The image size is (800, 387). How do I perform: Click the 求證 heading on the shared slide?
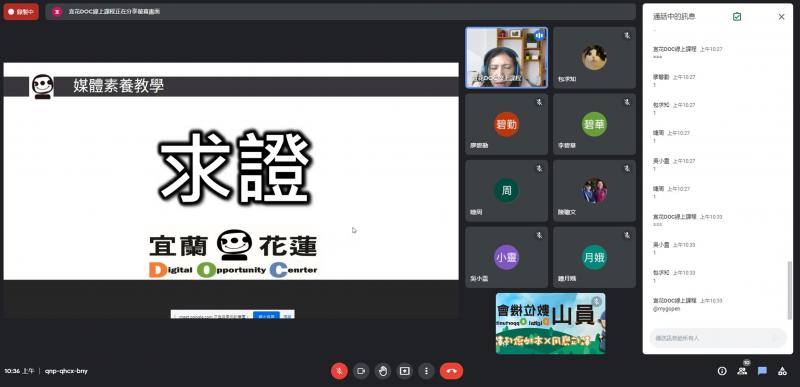pos(235,168)
